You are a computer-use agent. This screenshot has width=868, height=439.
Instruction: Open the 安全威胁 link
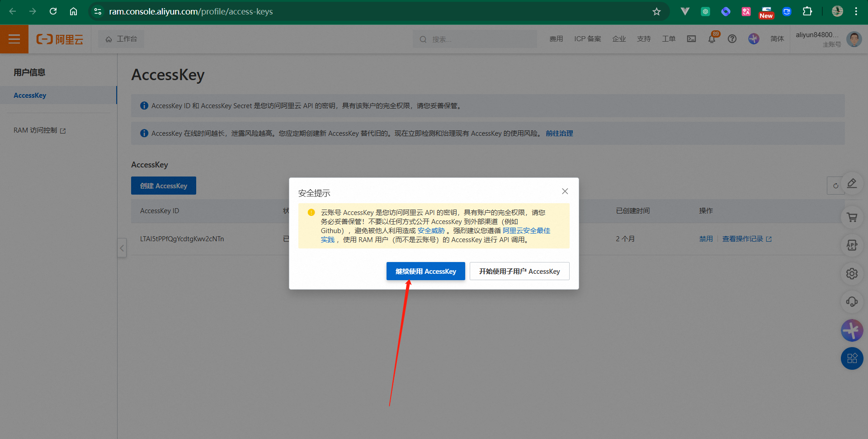click(431, 230)
